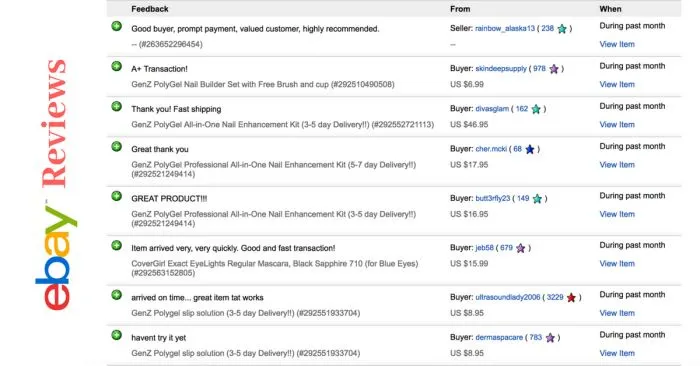Click green plus icon beside 'GREAT PRODUCT!!!'
The height and width of the screenshot is (366, 700).
117,196
